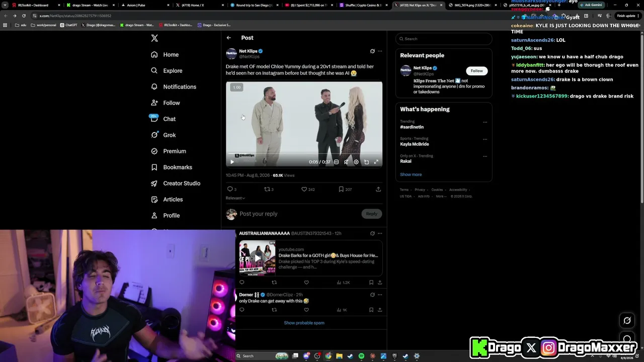Open Profile in the X sidebar
The height and width of the screenshot is (362, 644).
click(x=165, y=215)
